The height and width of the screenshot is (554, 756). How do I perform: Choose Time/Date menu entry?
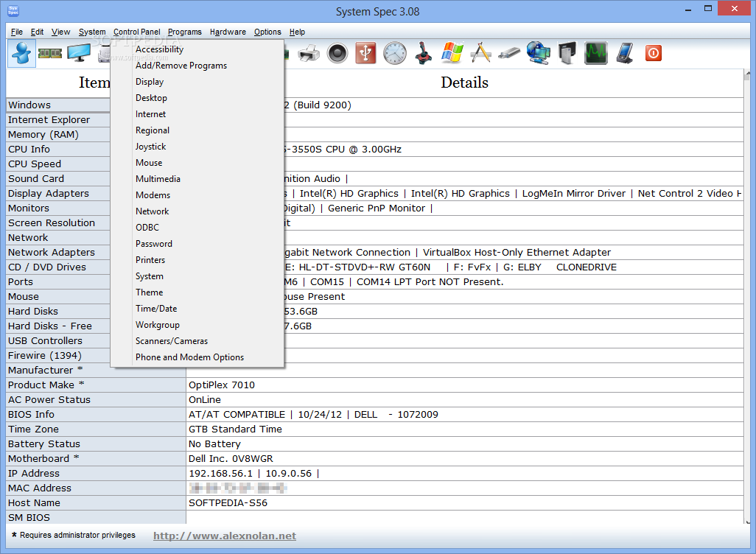[197, 309]
